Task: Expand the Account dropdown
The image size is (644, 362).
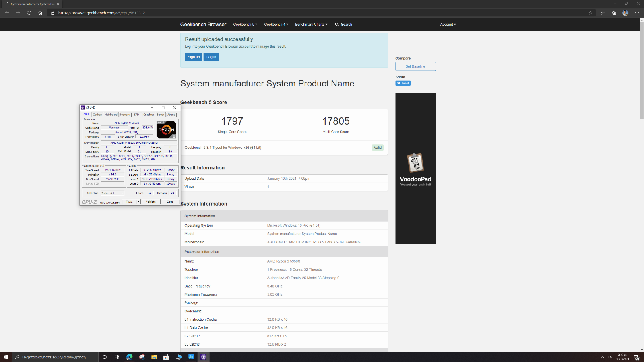Action: (x=448, y=25)
